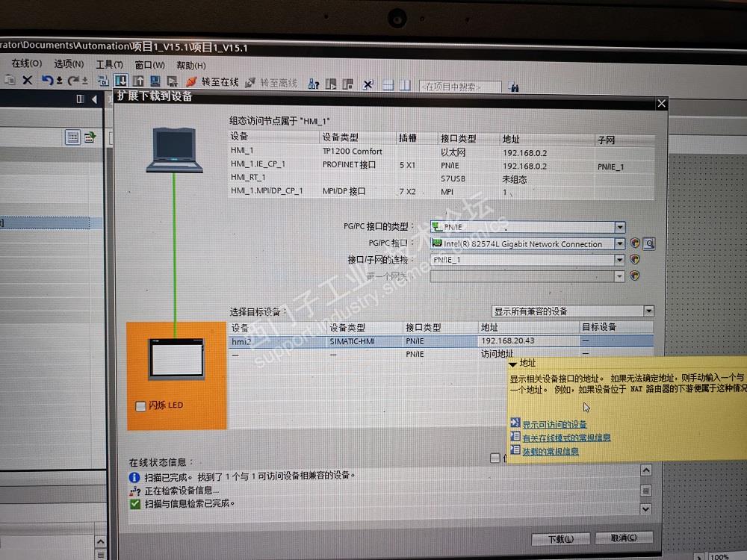
Task: Click the split editor vertically icon
Action: coord(405,85)
